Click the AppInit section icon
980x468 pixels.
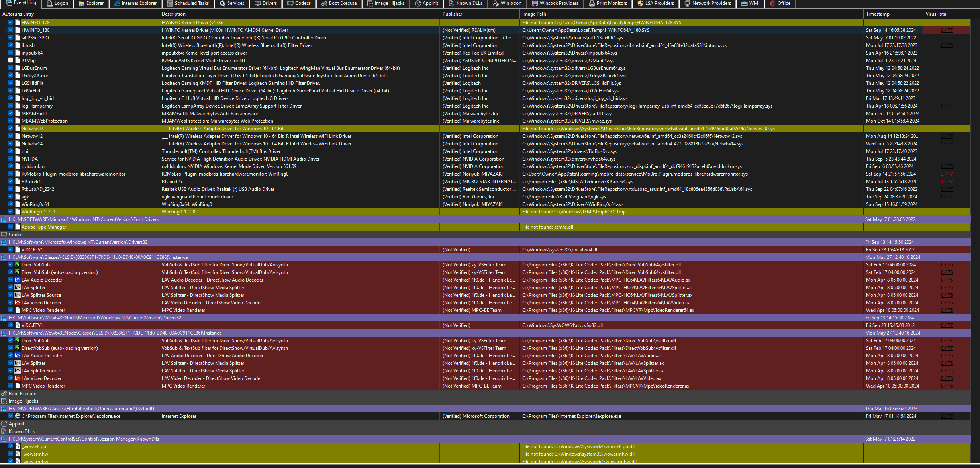coord(4,423)
